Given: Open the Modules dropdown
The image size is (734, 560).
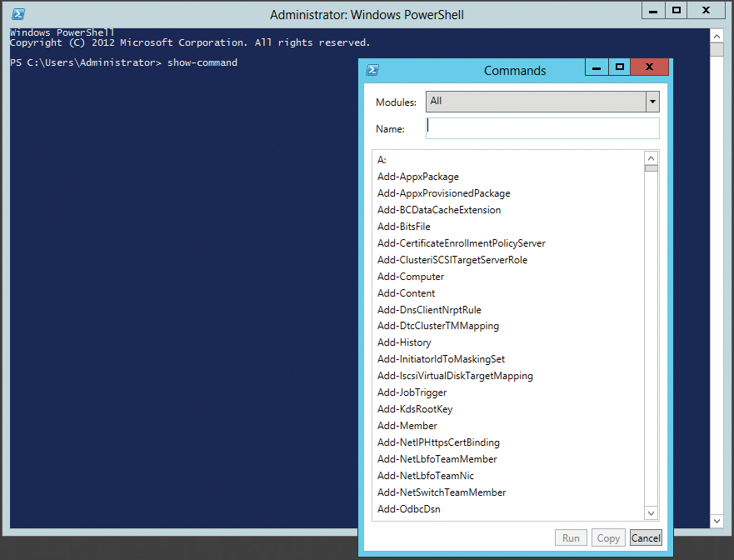Looking at the screenshot, I should coord(652,101).
